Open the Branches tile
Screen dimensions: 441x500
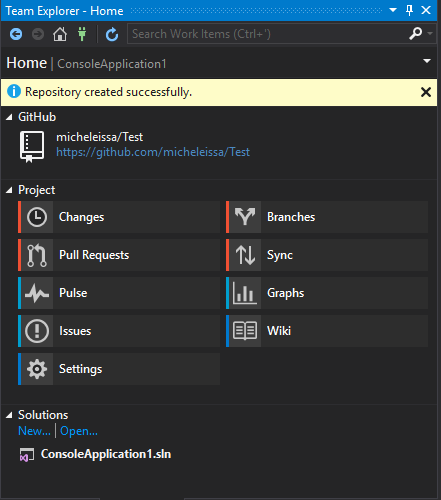pyautogui.click(x=327, y=217)
